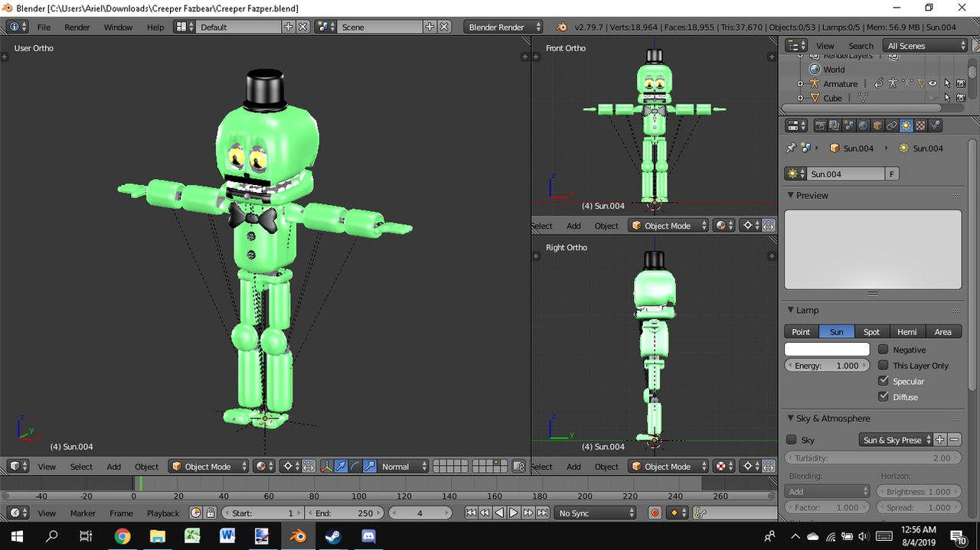Open the Sun & Sky Presets dropdown
The height and width of the screenshot is (550, 980).
896,440
